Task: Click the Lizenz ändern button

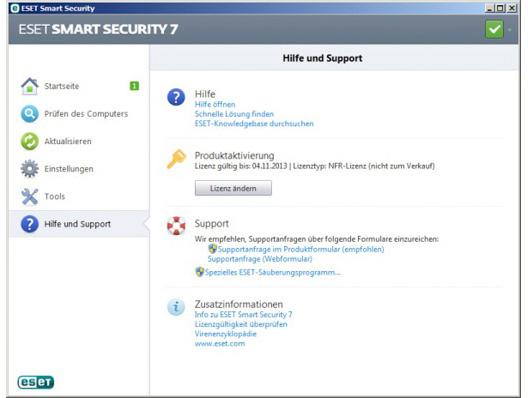Action: pyautogui.click(x=233, y=188)
